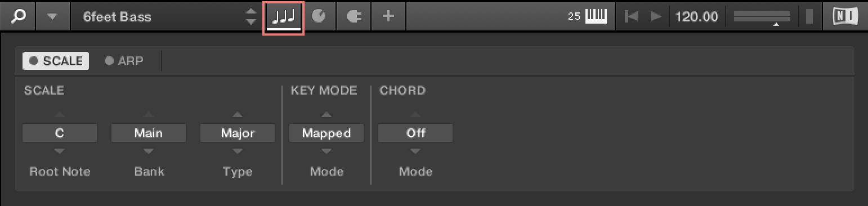Open the Bank Main dropdown

pos(149,133)
